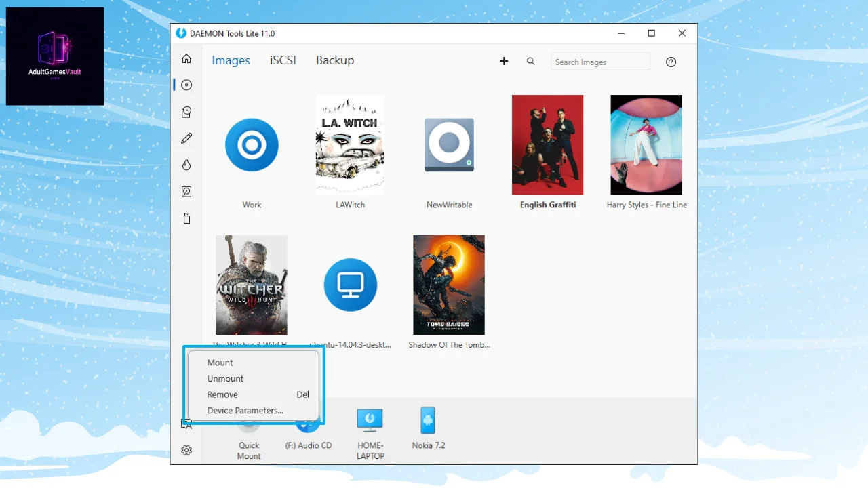Click the DAEMON Tools title bar logo
The image size is (868, 488).
pos(181,33)
